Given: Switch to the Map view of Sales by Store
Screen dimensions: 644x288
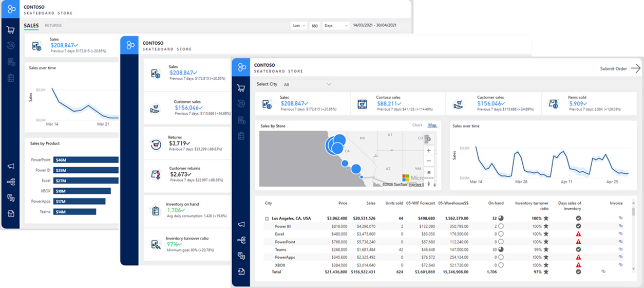Looking at the screenshot, I should pos(432,125).
